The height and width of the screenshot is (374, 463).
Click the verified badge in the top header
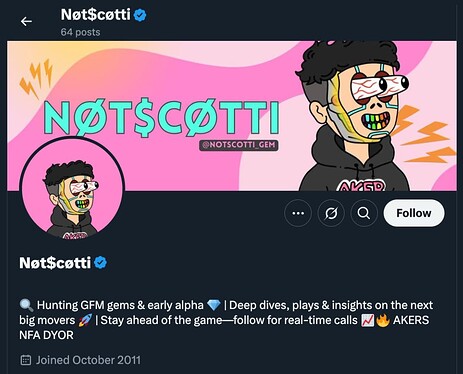140,15
